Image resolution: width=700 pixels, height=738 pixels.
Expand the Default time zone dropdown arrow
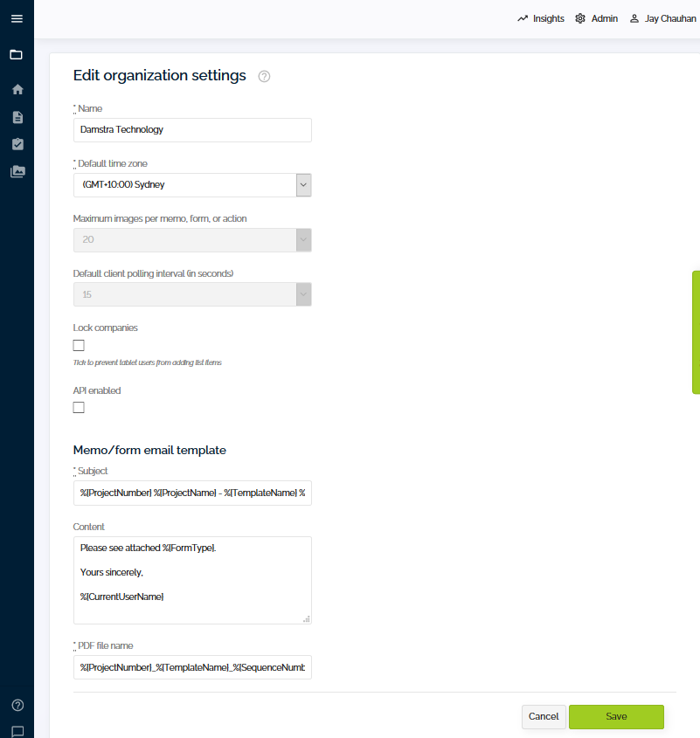[304, 185]
